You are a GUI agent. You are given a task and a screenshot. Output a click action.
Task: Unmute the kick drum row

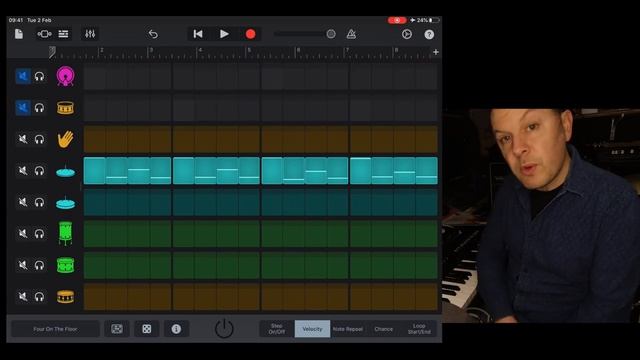click(x=23, y=76)
